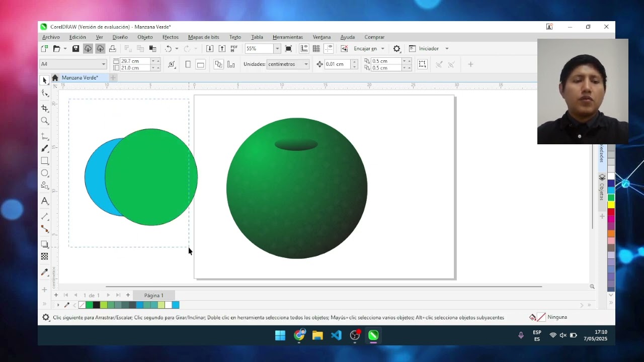Toggle Treat as filled button
The height and width of the screenshot is (362, 644).
click(422, 64)
